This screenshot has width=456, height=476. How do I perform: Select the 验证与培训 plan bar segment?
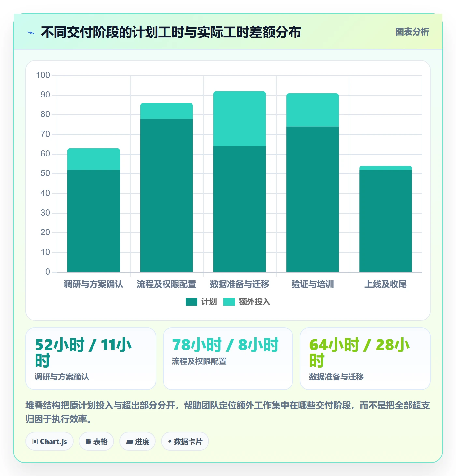click(x=312, y=199)
